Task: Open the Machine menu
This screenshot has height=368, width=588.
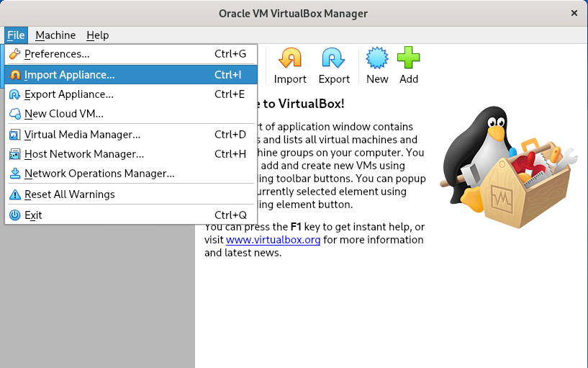Action: (55, 35)
